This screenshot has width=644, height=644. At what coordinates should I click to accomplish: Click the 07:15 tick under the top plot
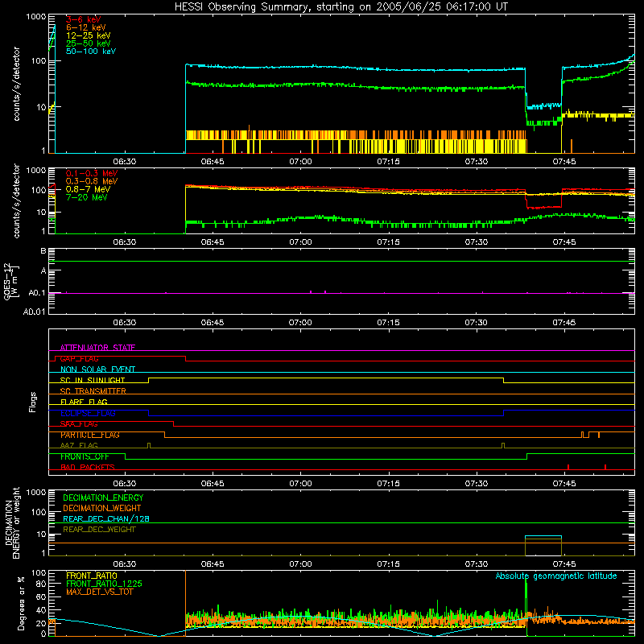[x=388, y=162]
